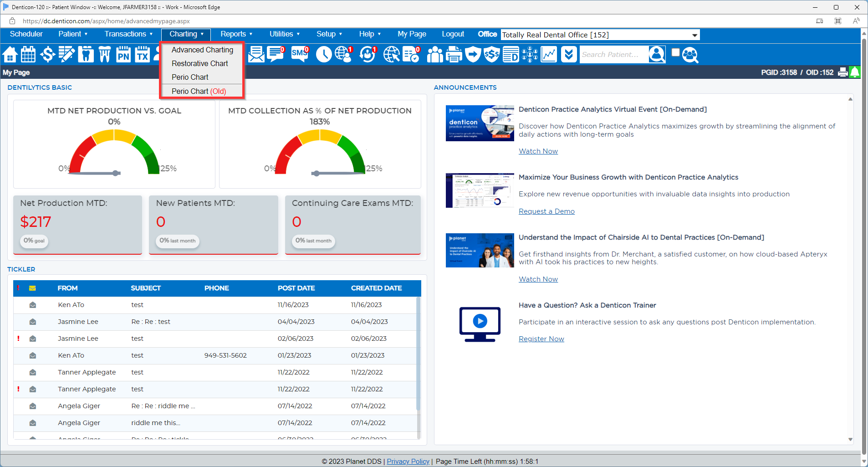Open the analytics line chart icon
This screenshot has height=467, width=868.
(548, 54)
